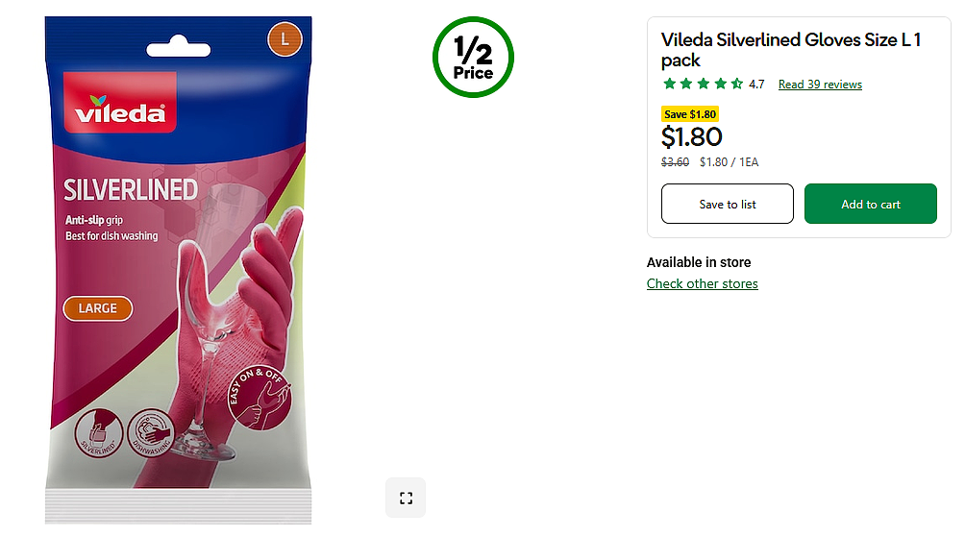Open the Read 39 reviews link
Image resolution: width=965 pixels, height=560 pixels.
tap(820, 85)
